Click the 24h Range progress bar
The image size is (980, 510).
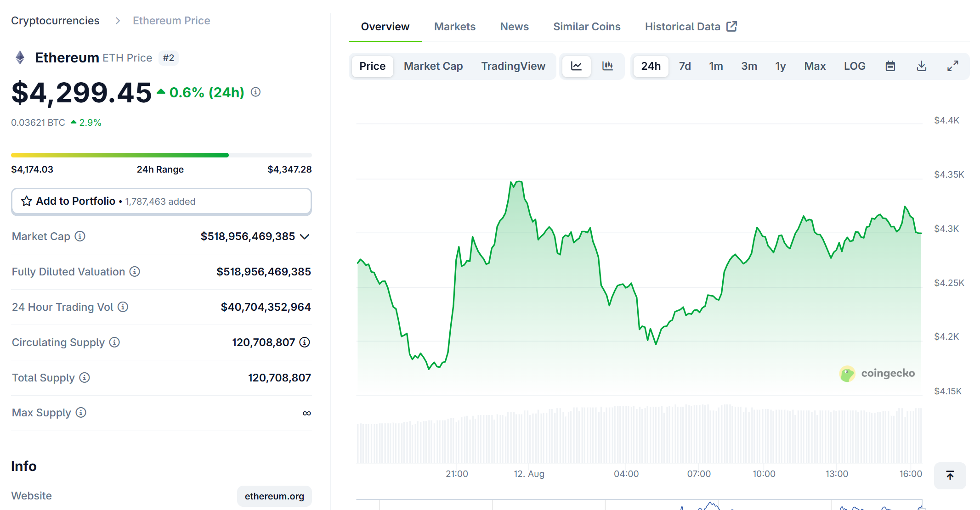point(161,155)
